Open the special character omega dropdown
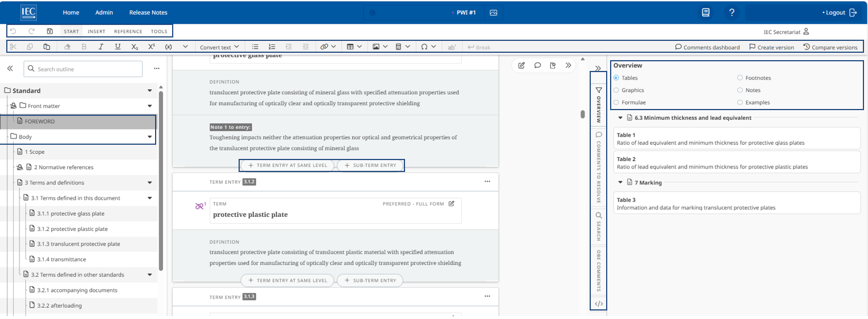Image resolution: width=868 pixels, height=319 pixels. click(x=428, y=47)
